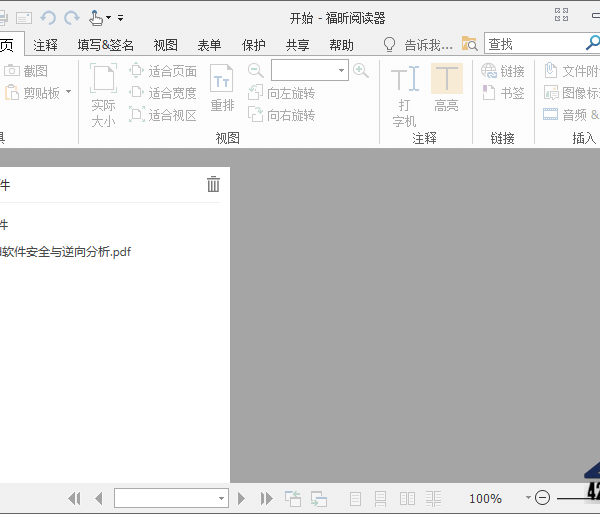Expand the page number dropdown in status bar
Image resolution: width=600 pixels, height=514 pixels.
222,498
